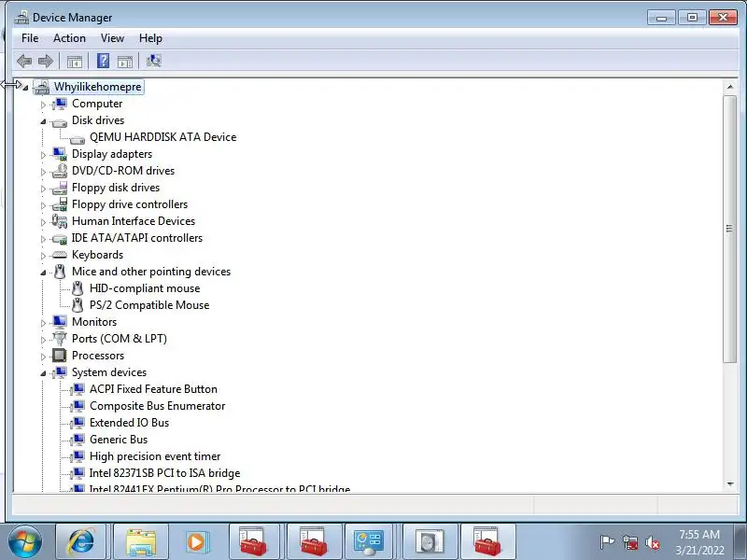Expand the IDE ATA/ATAPI controllers category
This screenshot has width=747, height=560.
(43, 239)
